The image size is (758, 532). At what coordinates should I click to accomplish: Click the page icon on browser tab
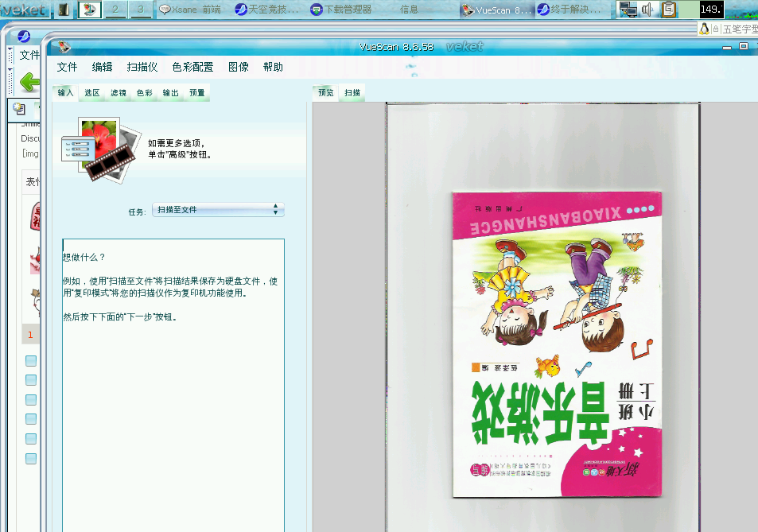tap(19, 109)
